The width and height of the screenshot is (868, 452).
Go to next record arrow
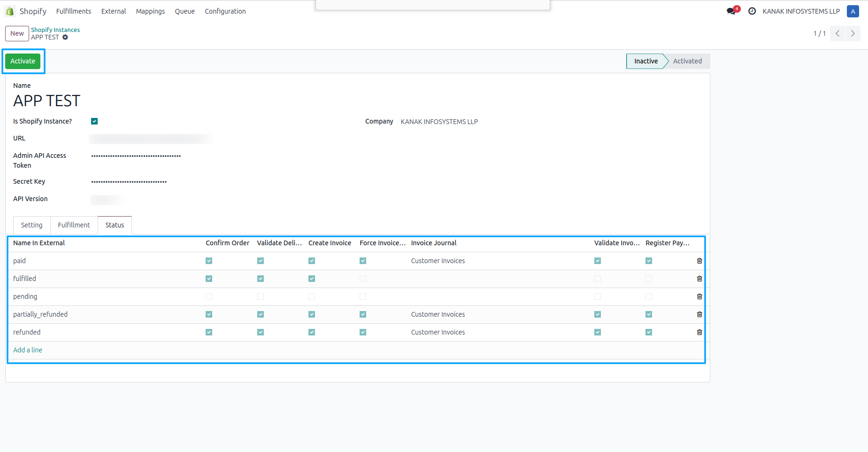click(853, 33)
